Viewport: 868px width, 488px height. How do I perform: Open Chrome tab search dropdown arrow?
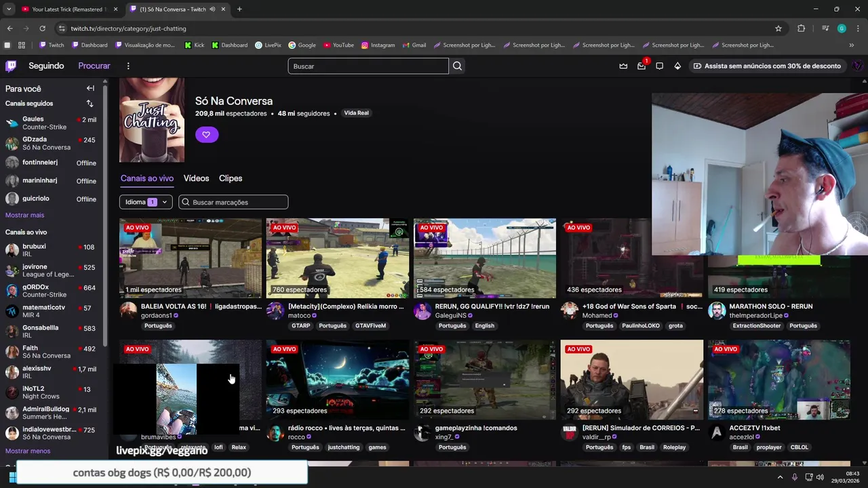click(8, 9)
